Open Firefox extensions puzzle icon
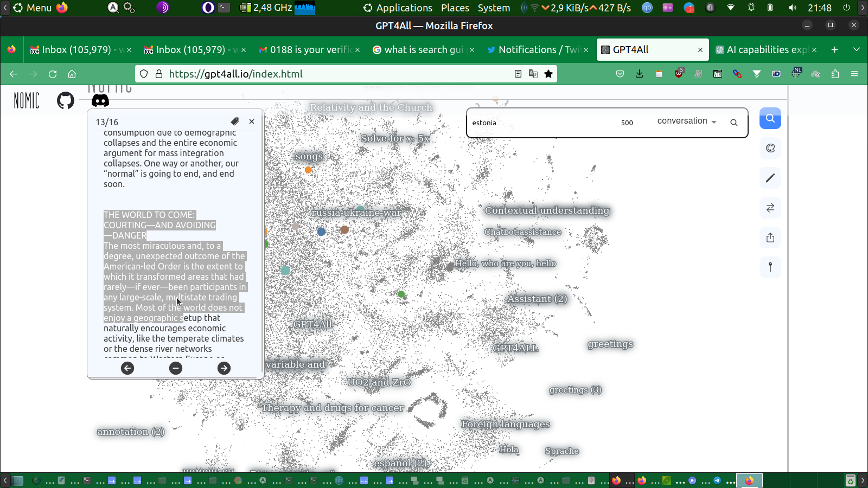 835,74
